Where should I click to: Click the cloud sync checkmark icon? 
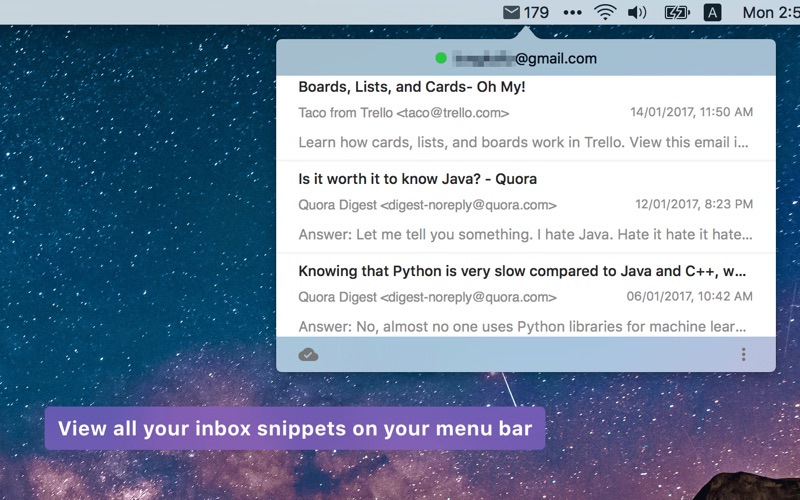[308, 355]
